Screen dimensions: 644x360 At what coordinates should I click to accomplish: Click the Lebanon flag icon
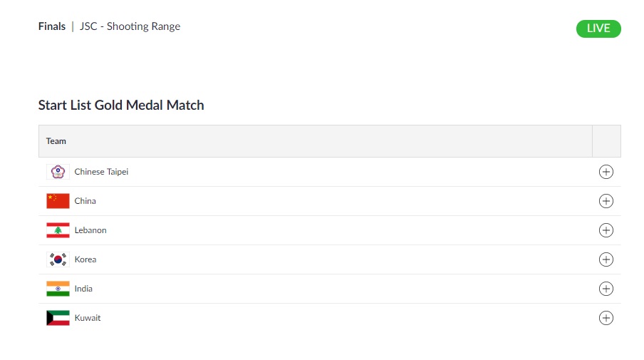pyautogui.click(x=58, y=230)
